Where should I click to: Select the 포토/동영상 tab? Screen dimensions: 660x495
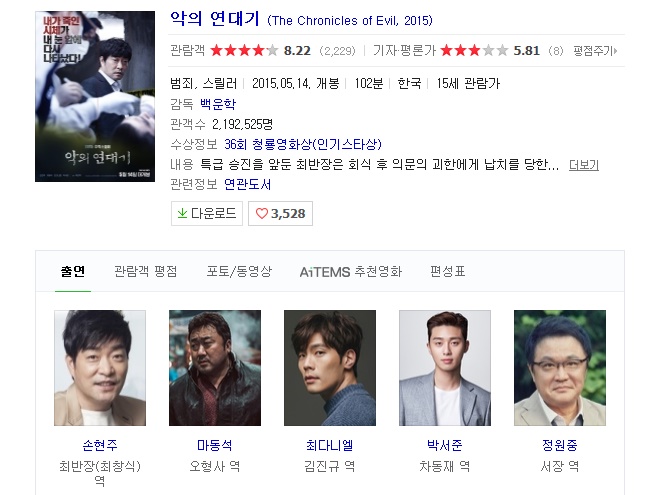tap(239, 271)
